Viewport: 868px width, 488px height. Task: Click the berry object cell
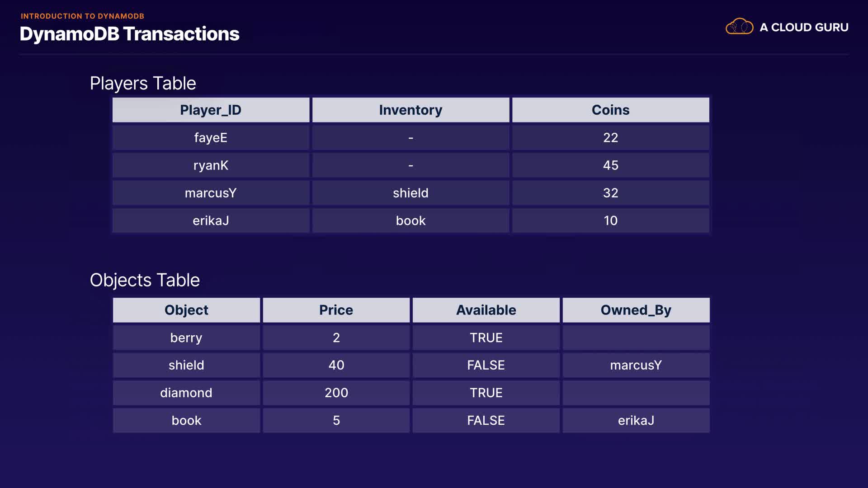(186, 338)
